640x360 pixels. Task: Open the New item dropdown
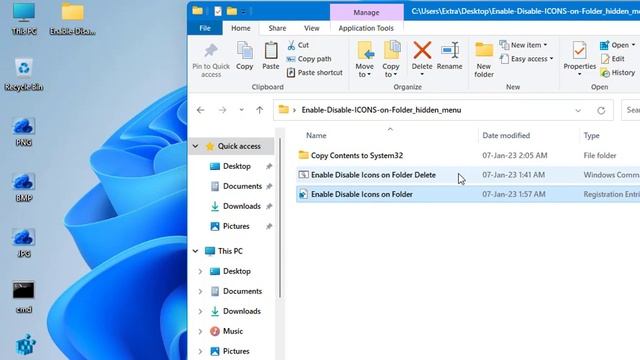pyautogui.click(x=524, y=45)
